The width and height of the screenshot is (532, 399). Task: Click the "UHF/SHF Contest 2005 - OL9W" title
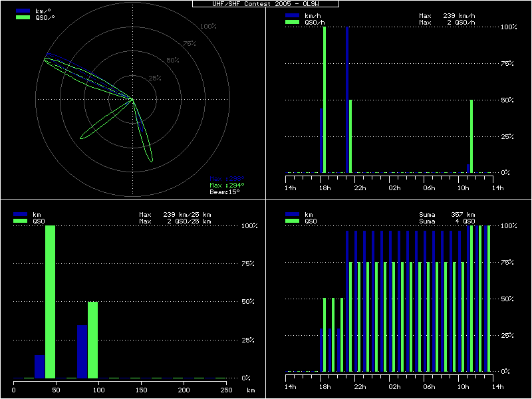[265, 4]
